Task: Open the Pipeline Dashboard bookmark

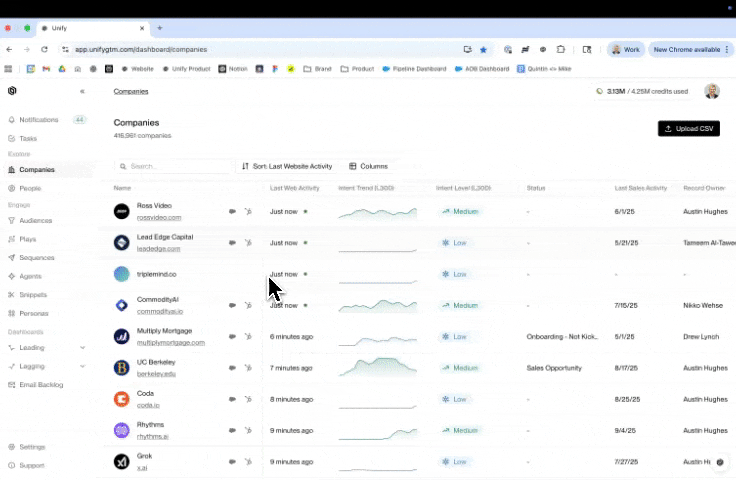Action: pyautogui.click(x=414, y=69)
